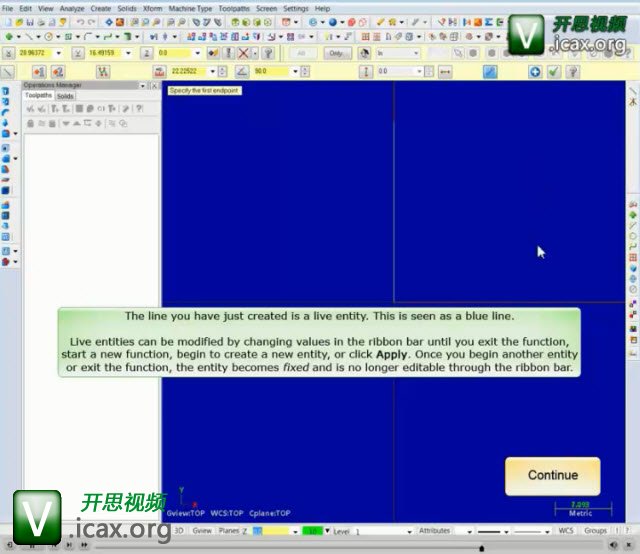Click the green system color swatch
The width and height of the screenshot is (640, 554).
click(x=312, y=531)
